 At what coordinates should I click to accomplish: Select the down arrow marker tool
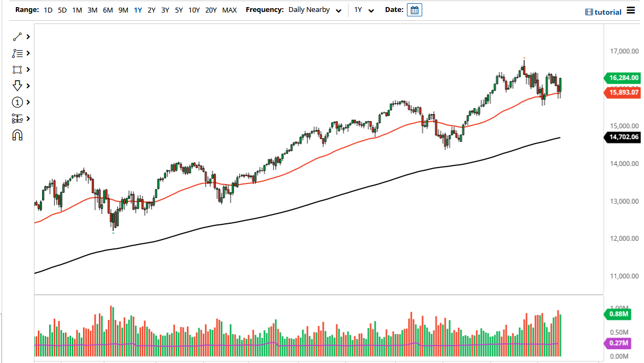16,86
